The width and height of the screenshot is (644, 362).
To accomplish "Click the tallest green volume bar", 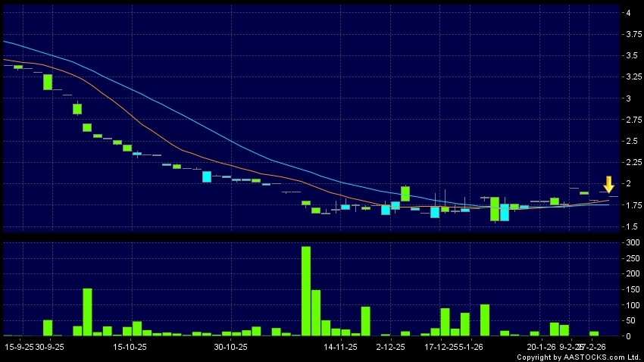I will coord(306,291).
